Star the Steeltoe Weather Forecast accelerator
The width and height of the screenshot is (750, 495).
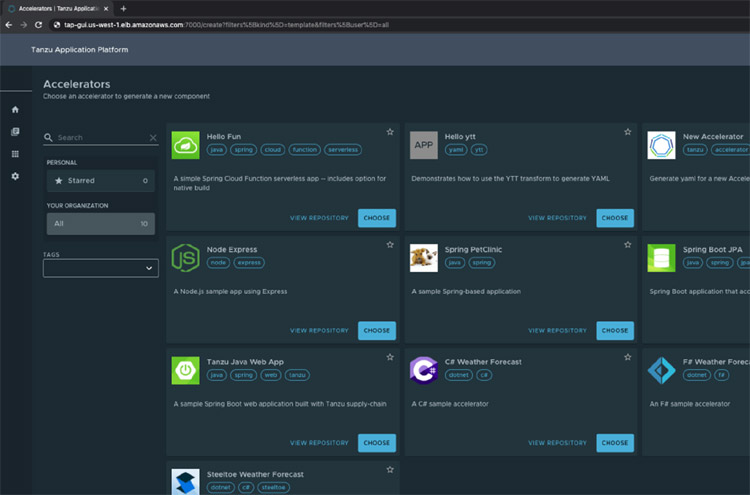pyautogui.click(x=390, y=470)
